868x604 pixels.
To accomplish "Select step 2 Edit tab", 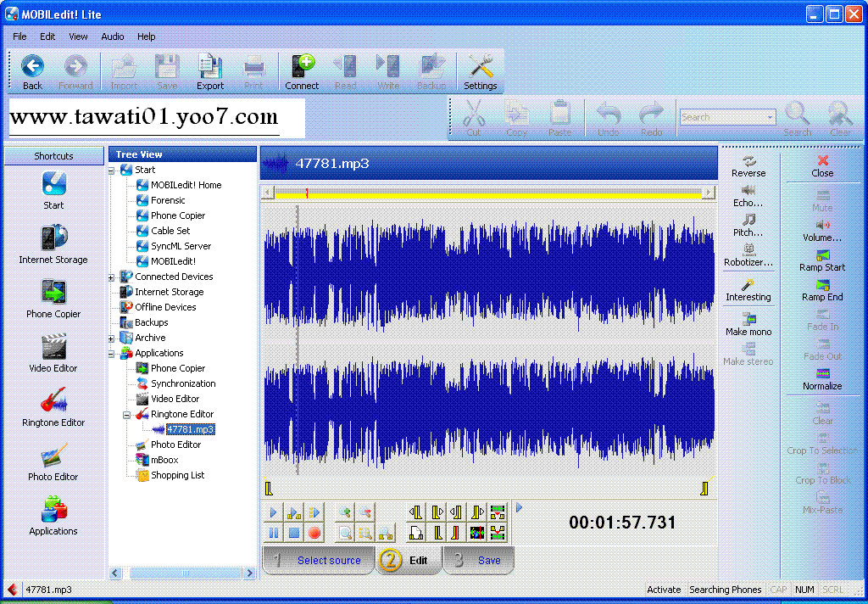I will [x=409, y=560].
